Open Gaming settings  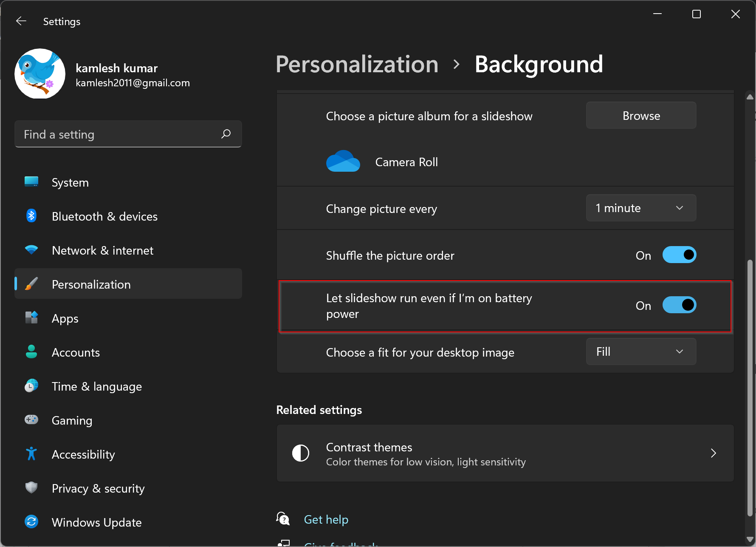click(128, 420)
